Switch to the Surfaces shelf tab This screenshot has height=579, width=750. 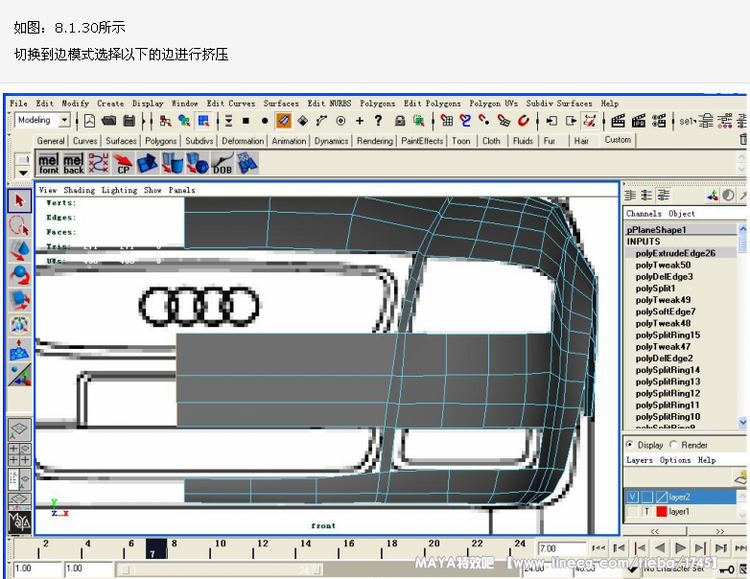coord(121,141)
